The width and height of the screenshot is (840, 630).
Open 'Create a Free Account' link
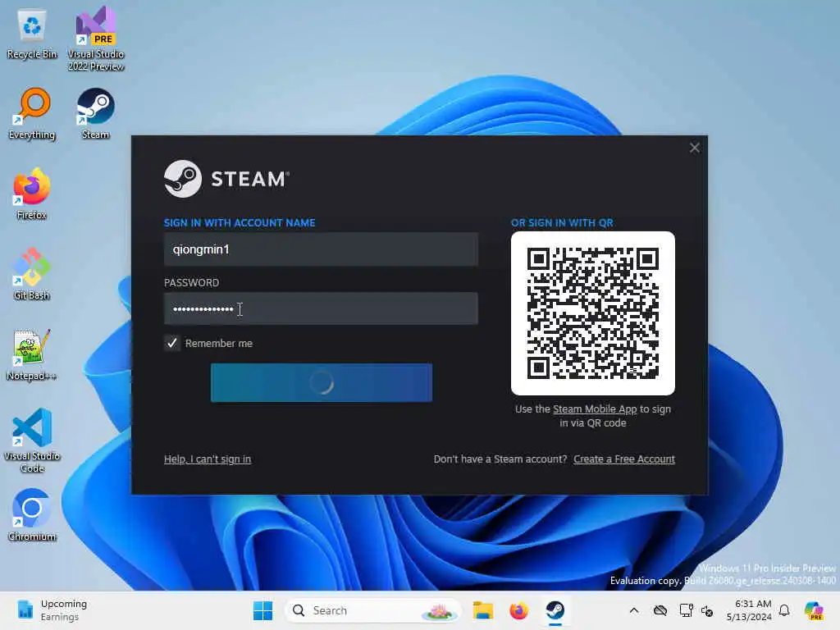pos(624,459)
